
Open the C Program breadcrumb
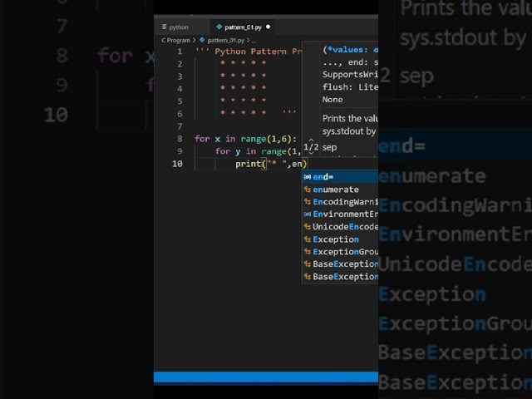coord(175,41)
